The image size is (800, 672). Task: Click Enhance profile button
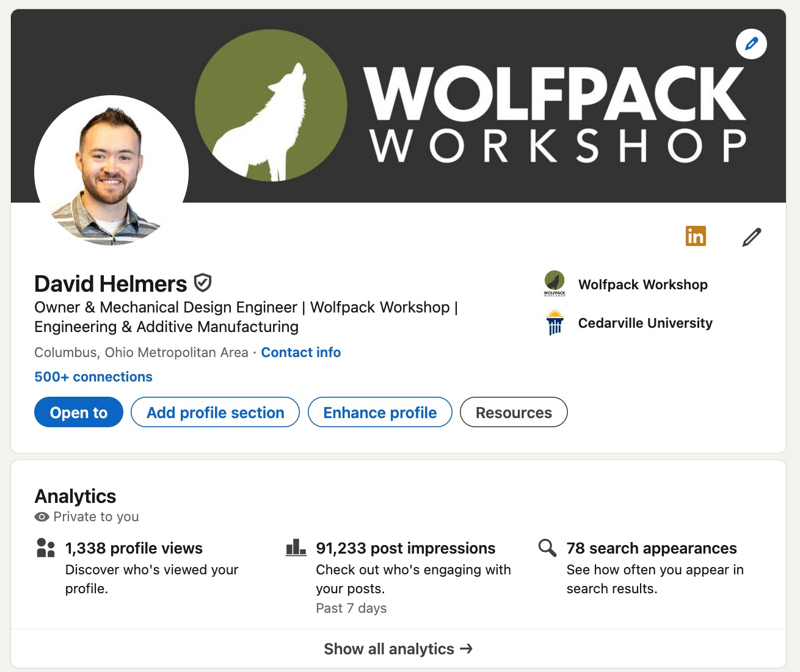pyautogui.click(x=380, y=413)
